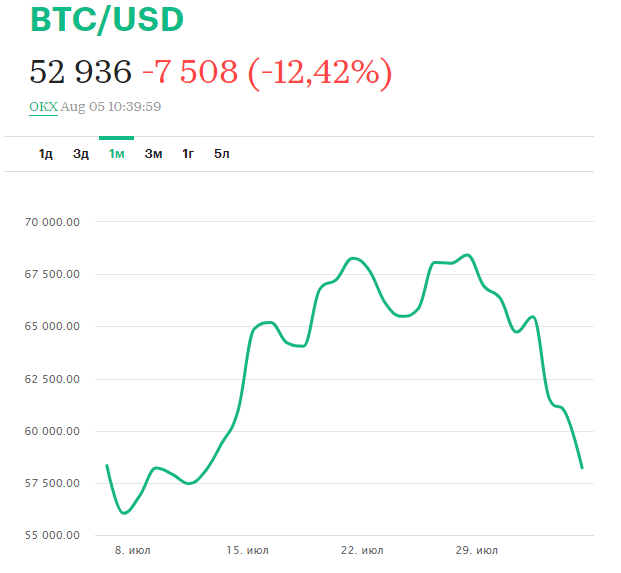Click the 62 500.00 y-axis label
The image size is (621, 573).
[51, 379]
